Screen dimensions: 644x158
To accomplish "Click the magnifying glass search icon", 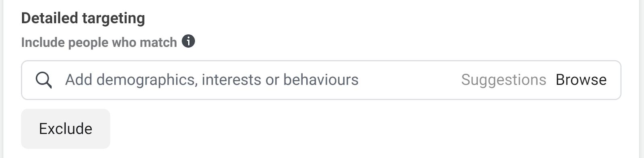I will 43,80.
